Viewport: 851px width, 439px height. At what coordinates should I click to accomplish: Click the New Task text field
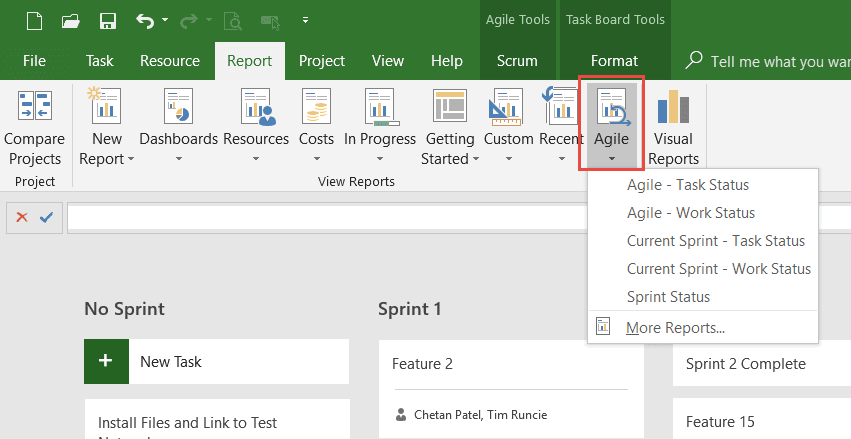[x=239, y=361]
